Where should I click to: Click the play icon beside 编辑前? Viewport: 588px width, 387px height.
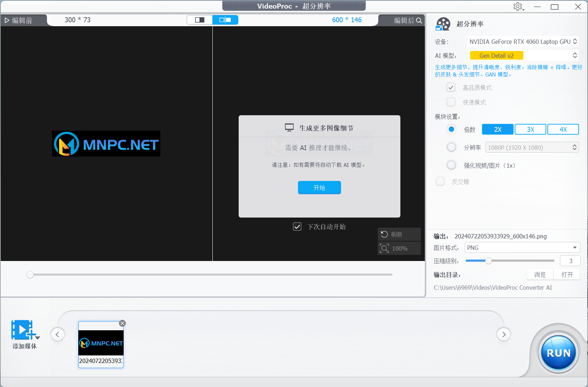point(7,20)
